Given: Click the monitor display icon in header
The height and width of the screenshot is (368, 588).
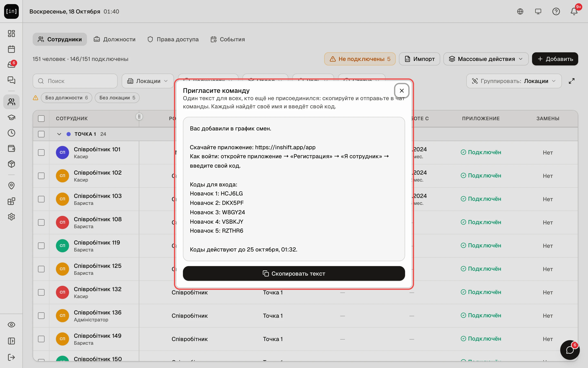Looking at the screenshot, I should pyautogui.click(x=538, y=11).
